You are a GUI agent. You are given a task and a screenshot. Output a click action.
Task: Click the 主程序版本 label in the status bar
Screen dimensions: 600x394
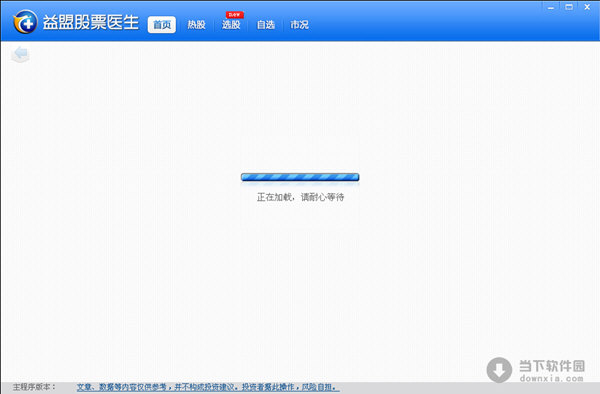pyautogui.click(x=34, y=387)
